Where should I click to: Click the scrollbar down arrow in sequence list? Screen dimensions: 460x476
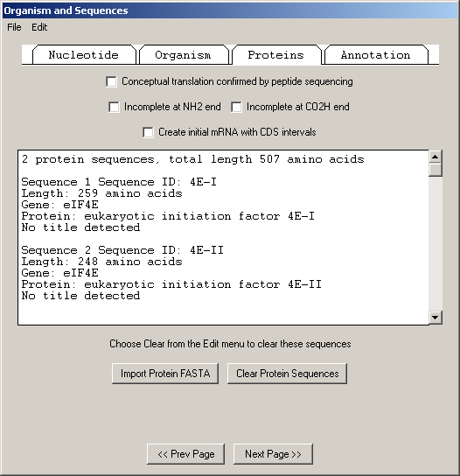[436, 318]
